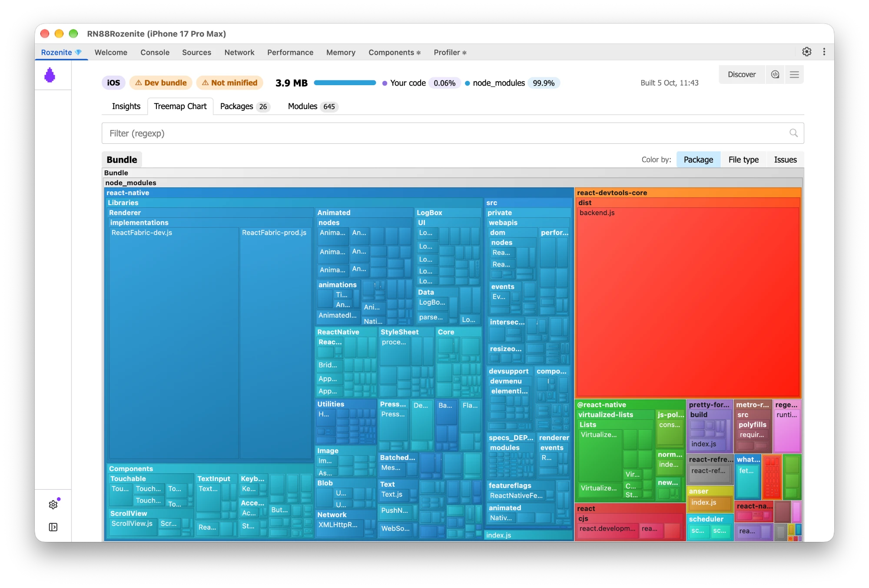Select the ReactFabric-prod.js treemap block
Image resolution: width=869 pixels, height=588 pixels.
[275, 343]
